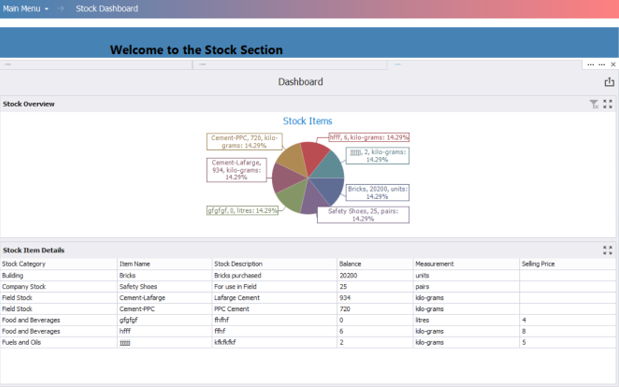Select the tan Cement-PPC pie slice
This screenshot has width=619, height=390.
[x=294, y=159]
